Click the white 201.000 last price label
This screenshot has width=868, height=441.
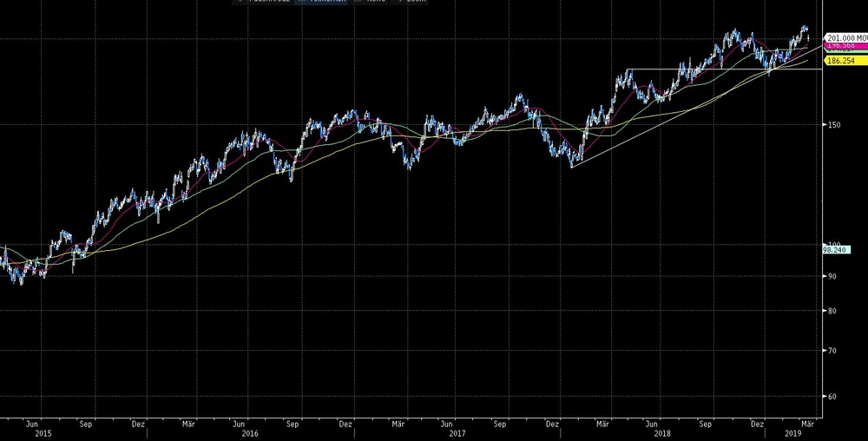coord(845,38)
